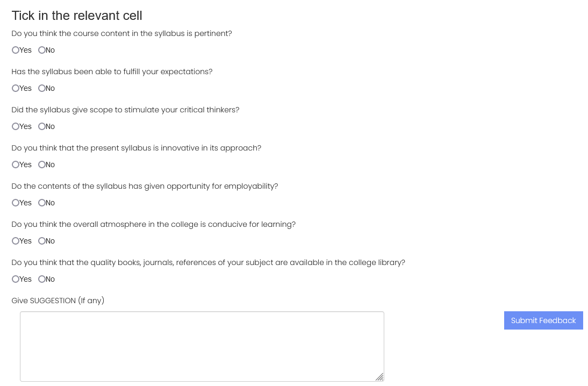Click the library books question text
This screenshot has height=386, width=588.
pos(208,262)
